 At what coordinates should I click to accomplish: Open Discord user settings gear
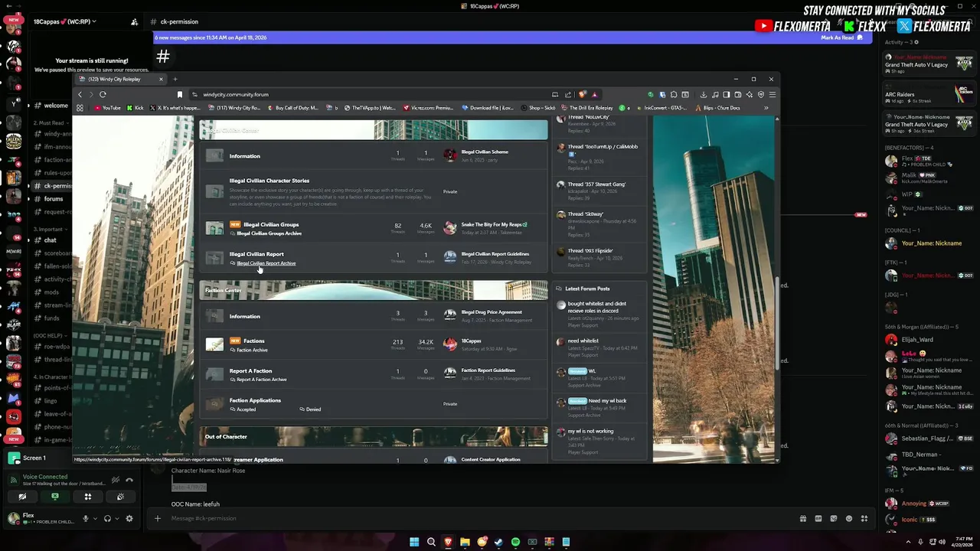[129, 518]
